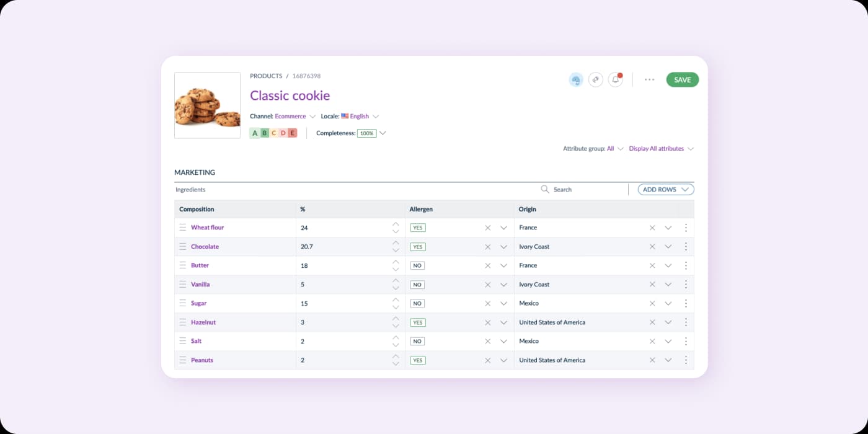Toggle the YES allergen tag for Wheat flour
Image resolution: width=868 pixels, height=434 pixels.
(x=418, y=228)
